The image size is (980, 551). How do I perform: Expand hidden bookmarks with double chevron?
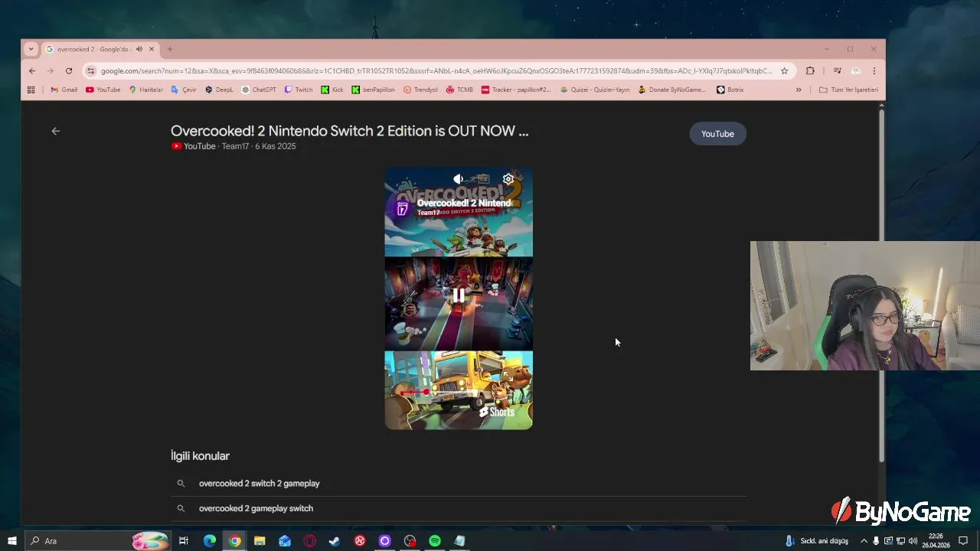pyautogui.click(x=799, y=90)
